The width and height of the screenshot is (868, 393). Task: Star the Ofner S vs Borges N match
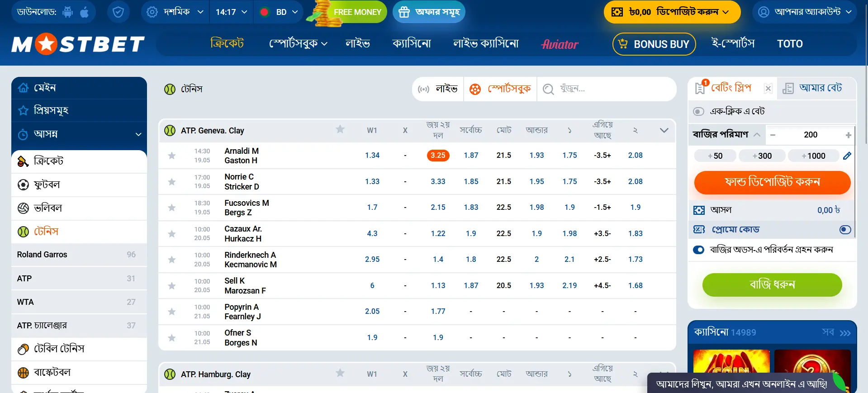tap(172, 338)
